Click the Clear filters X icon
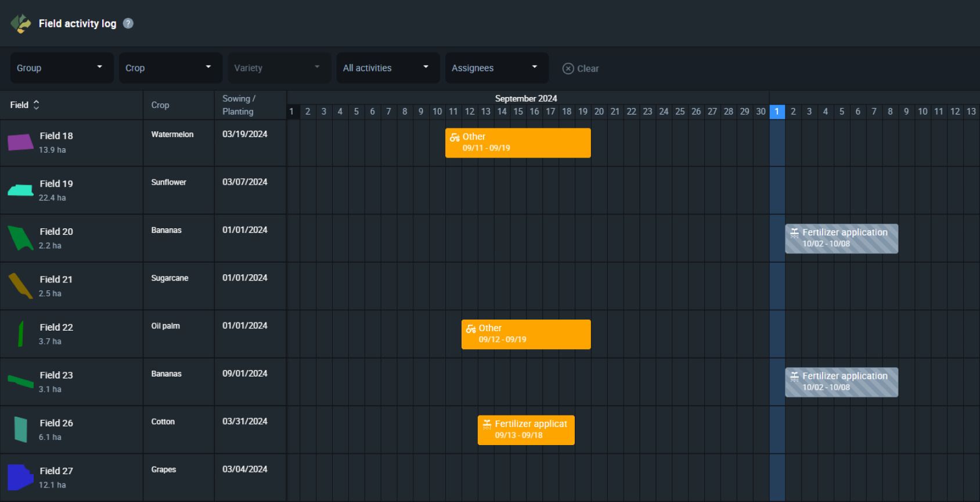980x502 pixels. 568,69
